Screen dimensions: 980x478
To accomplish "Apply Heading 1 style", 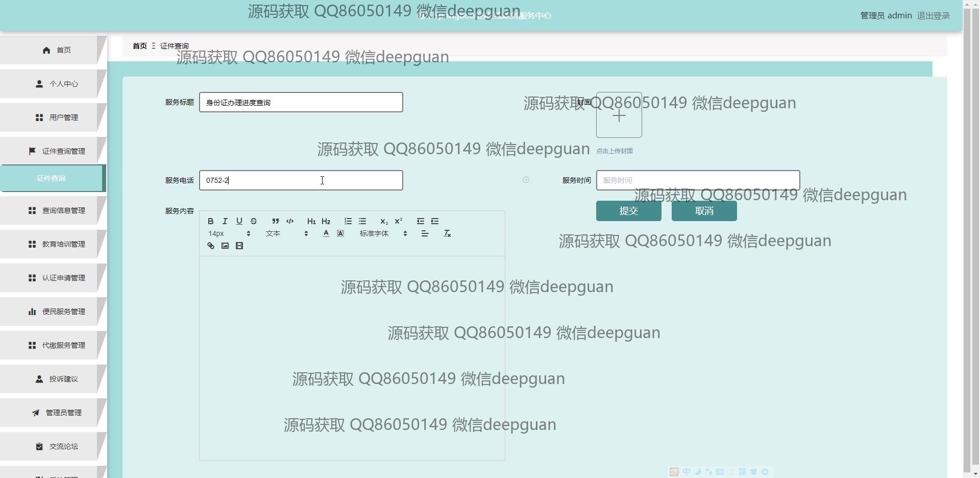I will point(311,221).
